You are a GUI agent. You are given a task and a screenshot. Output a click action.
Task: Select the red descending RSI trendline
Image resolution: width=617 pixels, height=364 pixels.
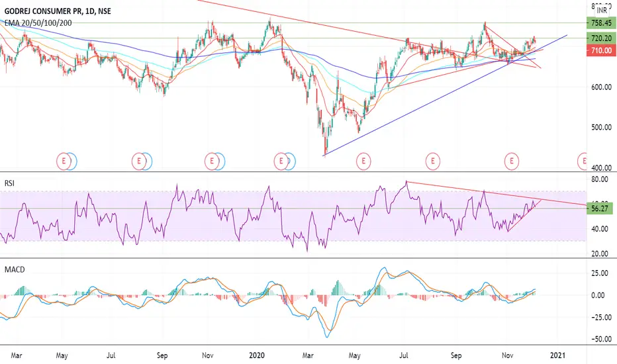tap(496, 193)
